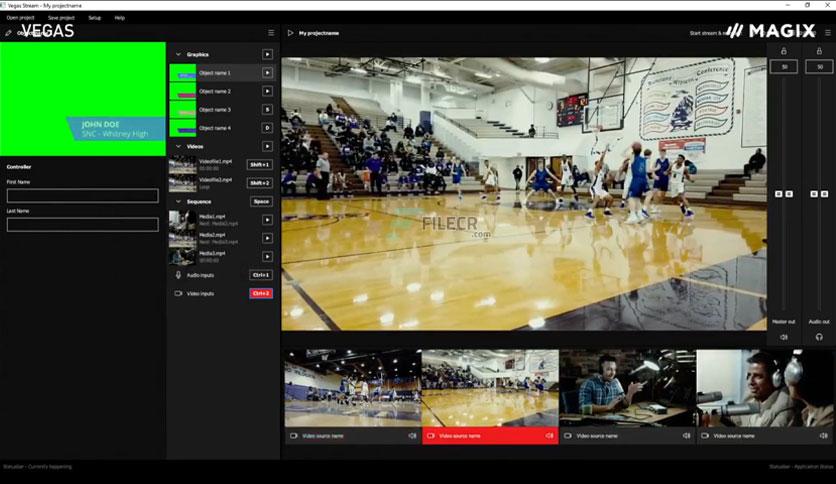Viewport: 836px width, 484px height.
Task: Select Videofile1.mp4 thumbnail
Action: pyautogui.click(x=183, y=165)
